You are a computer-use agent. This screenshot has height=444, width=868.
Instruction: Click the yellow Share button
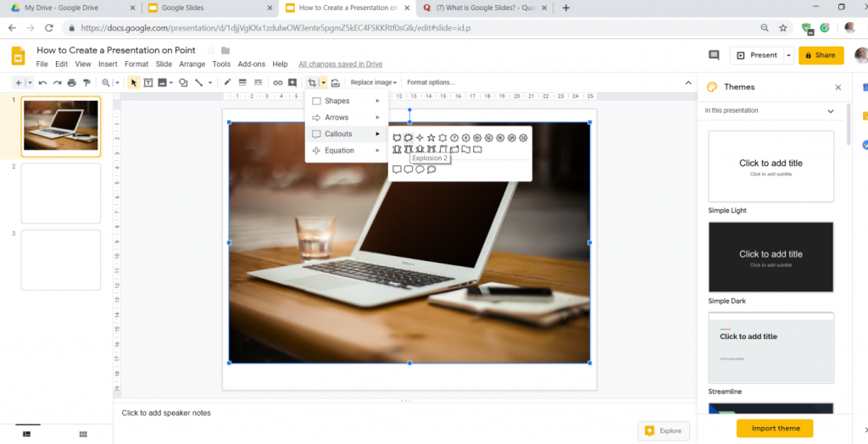pyautogui.click(x=821, y=55)
